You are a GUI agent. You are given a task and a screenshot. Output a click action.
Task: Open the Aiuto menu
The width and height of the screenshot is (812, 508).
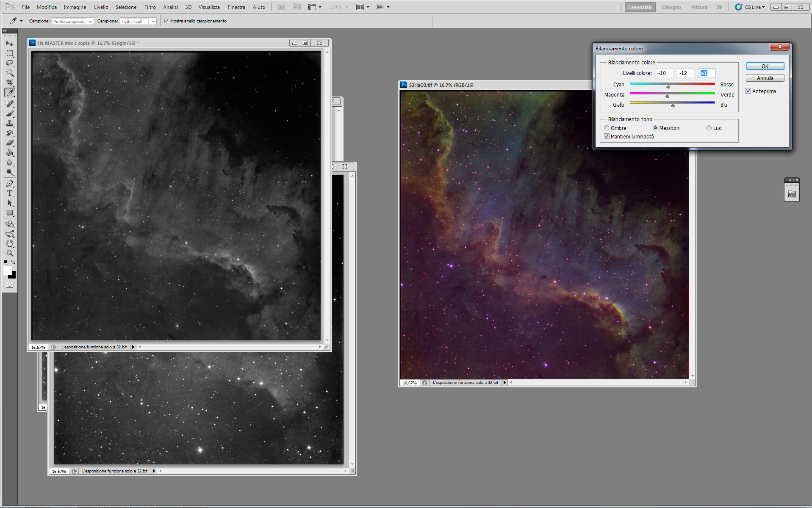pos(259,7)
